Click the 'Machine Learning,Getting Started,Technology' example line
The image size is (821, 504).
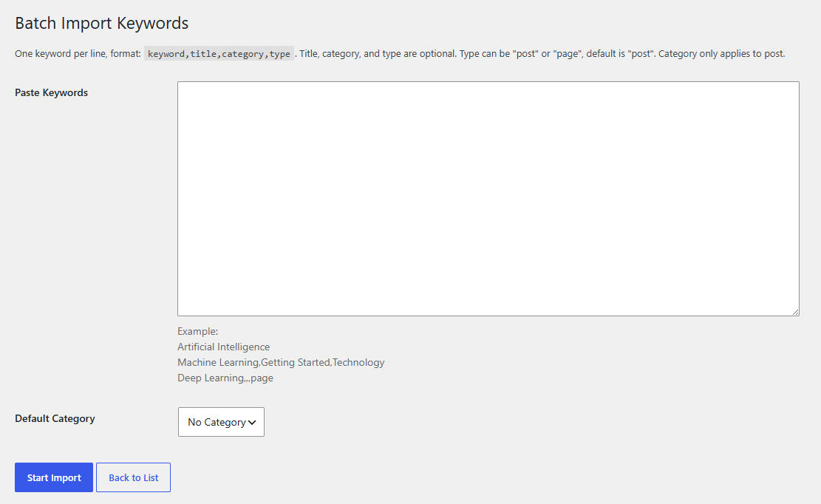point(281,362)
